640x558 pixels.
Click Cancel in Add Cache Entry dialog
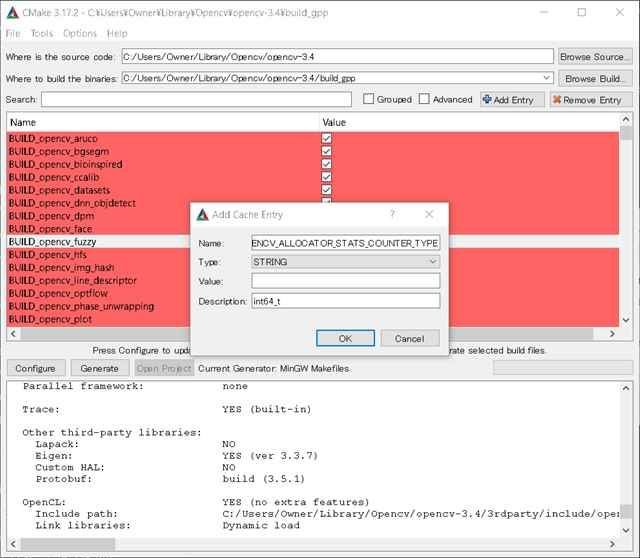tap(409, 338)
